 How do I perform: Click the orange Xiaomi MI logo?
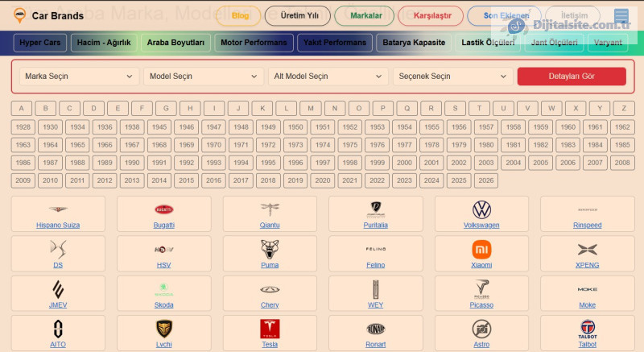[x=481, y=250]
